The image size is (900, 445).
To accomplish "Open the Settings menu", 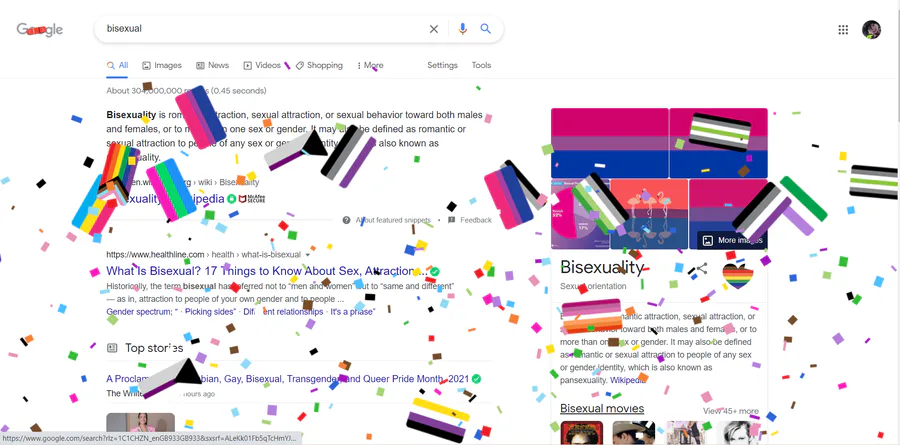I will point(442,65).
